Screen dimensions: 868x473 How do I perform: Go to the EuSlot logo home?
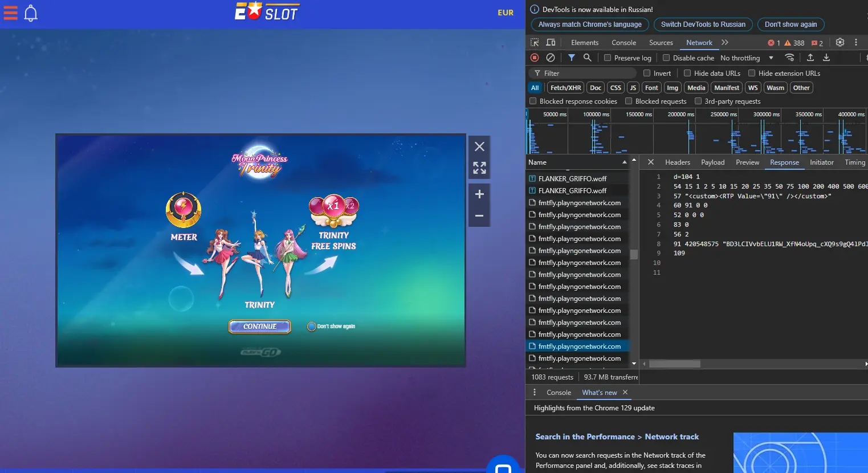click(266, 11)
